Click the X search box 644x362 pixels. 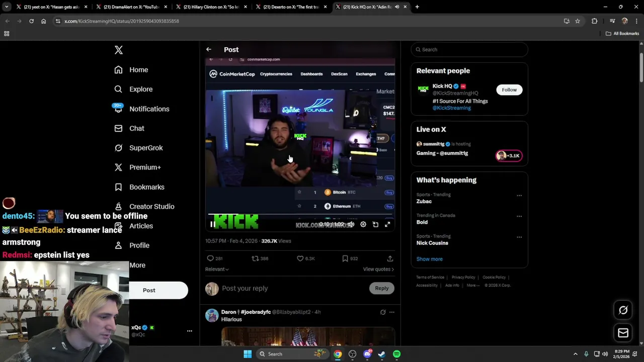click(x=469, y=49)
